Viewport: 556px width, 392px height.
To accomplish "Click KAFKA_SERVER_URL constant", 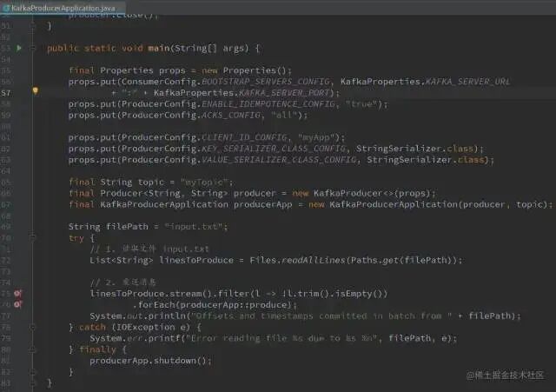I will 467,82.
